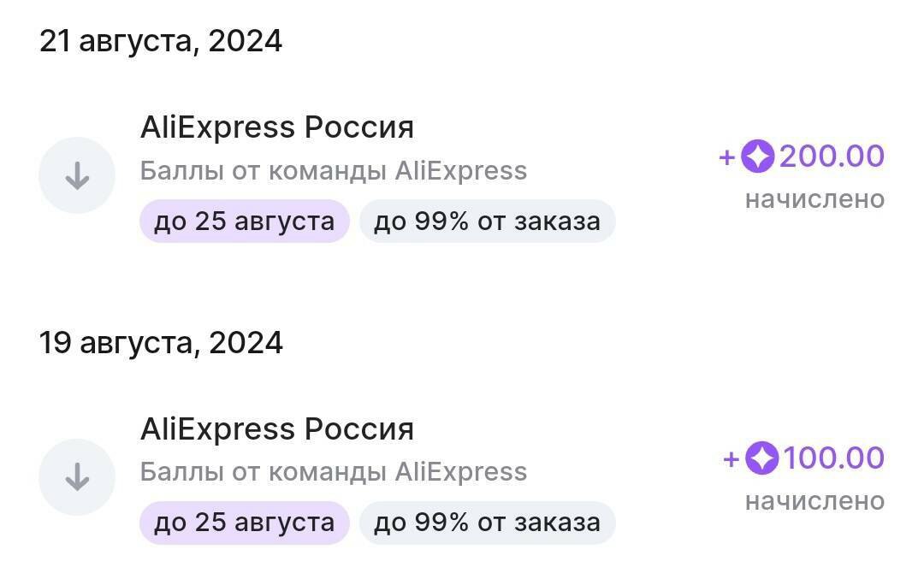Select the 21 августа, 2024 date header
This screenshot has width=924, height=579.
tap(161, 41)
